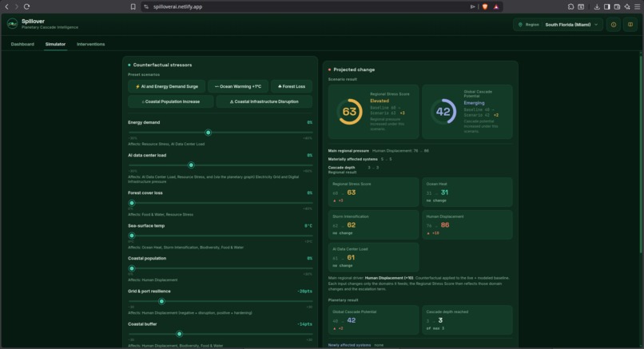The width and height of the screenshot is (644, 349).
Task: Click the Cascade depth reached card
Action: [467, 319]
